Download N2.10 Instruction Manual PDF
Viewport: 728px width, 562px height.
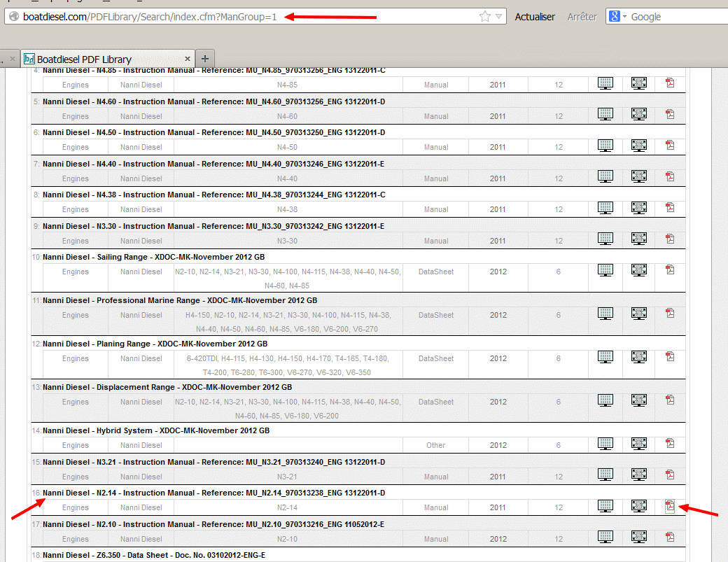tap(670, 537)
